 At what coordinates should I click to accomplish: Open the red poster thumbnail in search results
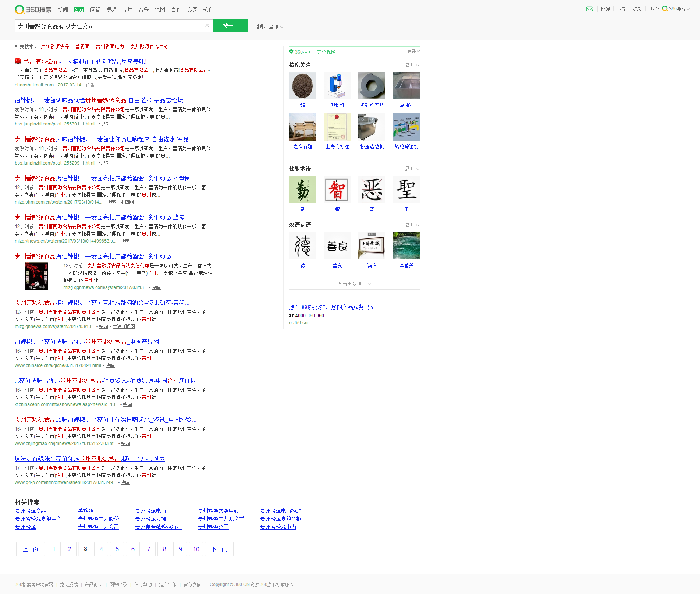click(x=36, y=276)
